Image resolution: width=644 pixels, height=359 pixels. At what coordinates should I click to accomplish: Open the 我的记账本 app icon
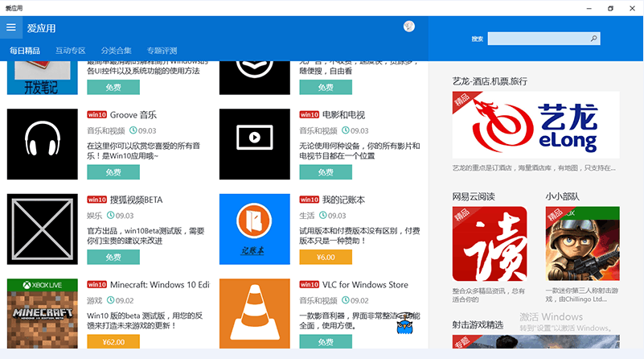pos(254,229)
